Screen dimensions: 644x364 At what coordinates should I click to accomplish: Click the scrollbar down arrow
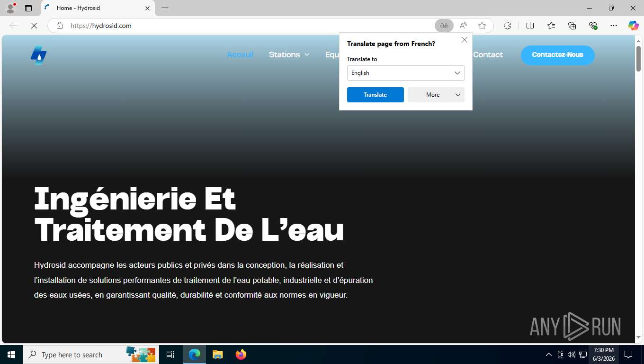coord(638,337)
